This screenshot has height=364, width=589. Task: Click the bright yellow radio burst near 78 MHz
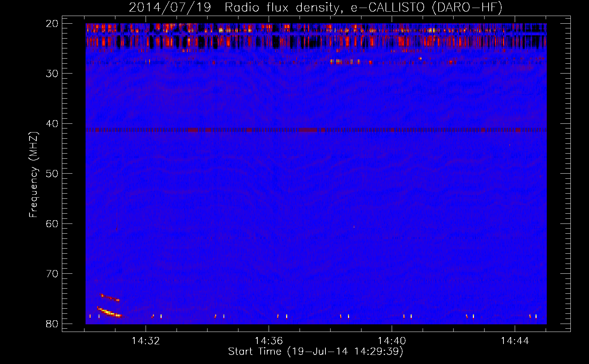[109, 312]
